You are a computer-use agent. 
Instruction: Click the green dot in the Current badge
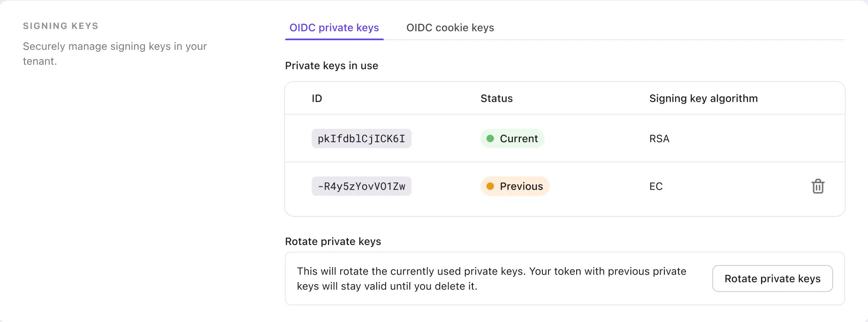pyautogui.click(x=491, y=138)
